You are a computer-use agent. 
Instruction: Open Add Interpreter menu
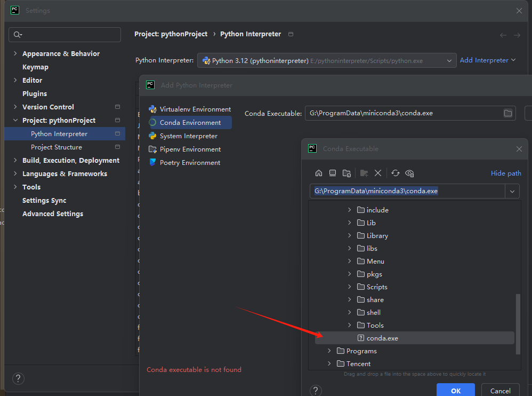pyautogui.click(x=487, y=60)
